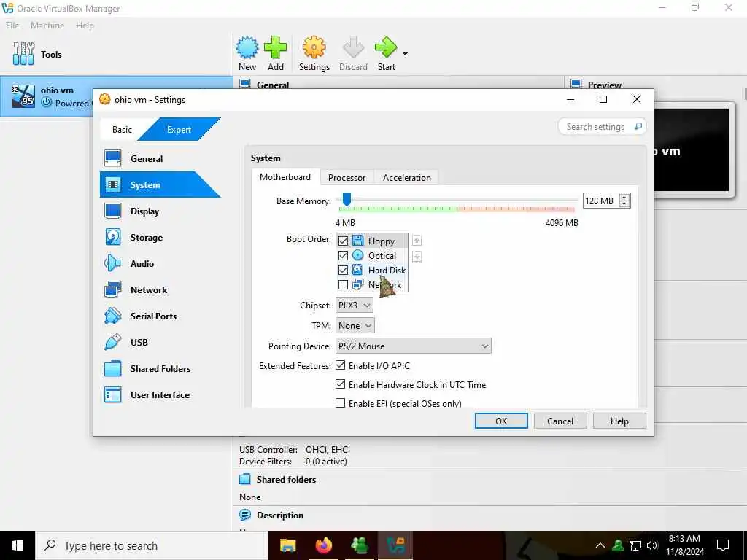Open Firefox from taskbar

[323, 545]
